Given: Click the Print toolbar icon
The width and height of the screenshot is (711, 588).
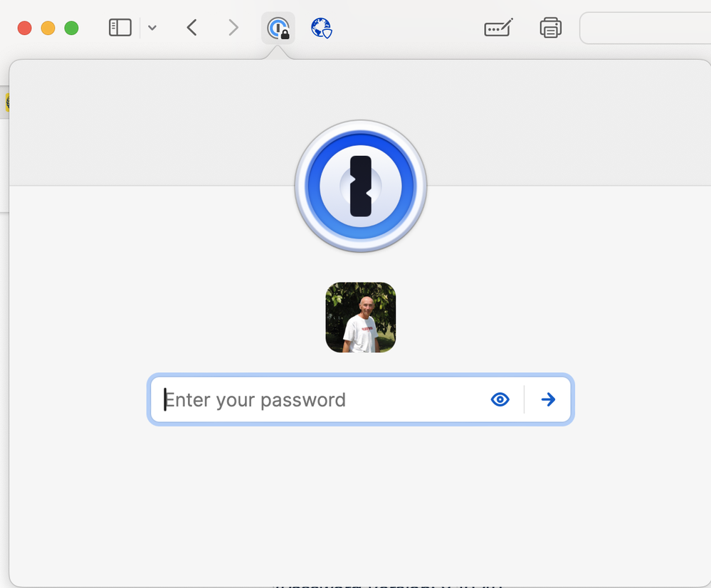Looking at the screenshot, I should coord(550,28).
